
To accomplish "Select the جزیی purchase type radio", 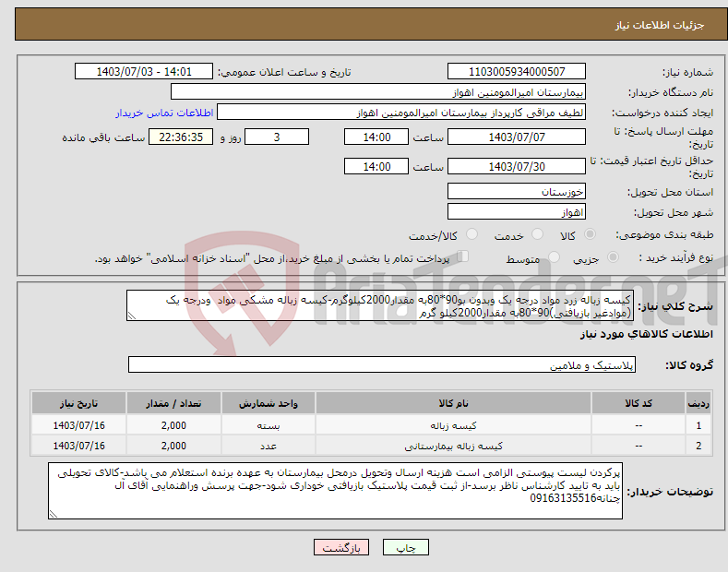I will (613, 257).
